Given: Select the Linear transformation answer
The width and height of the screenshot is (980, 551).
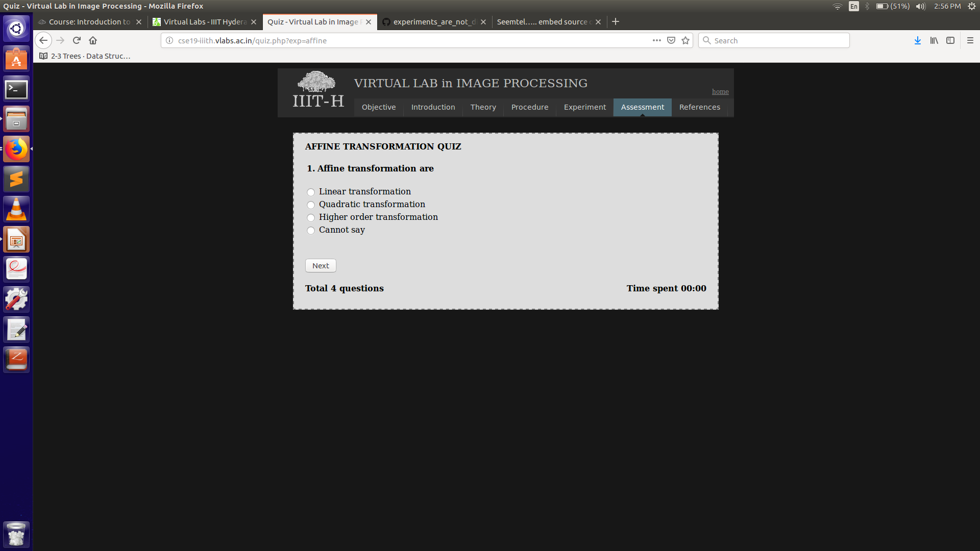Looking at the screenshot, I should click(310, 192).
